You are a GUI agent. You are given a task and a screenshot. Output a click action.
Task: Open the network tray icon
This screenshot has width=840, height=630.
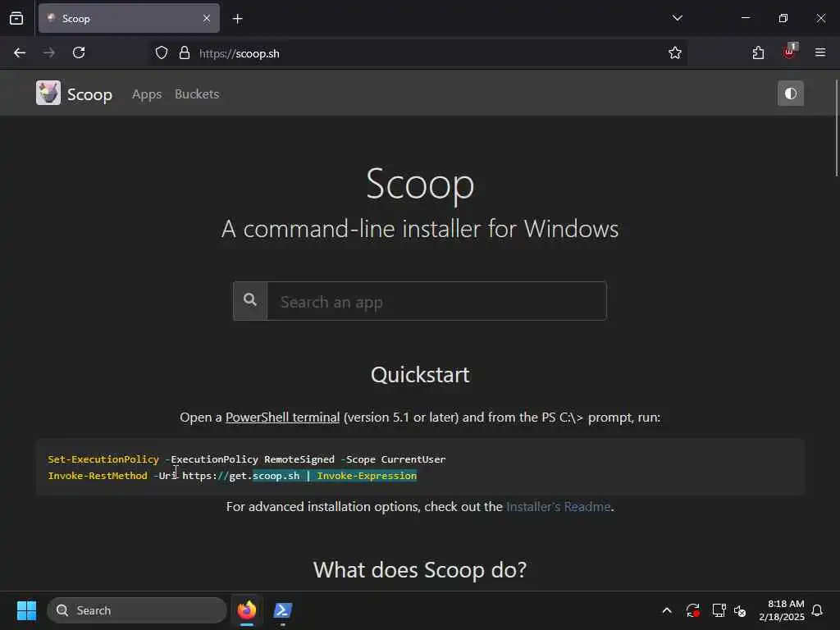point(719,610)
